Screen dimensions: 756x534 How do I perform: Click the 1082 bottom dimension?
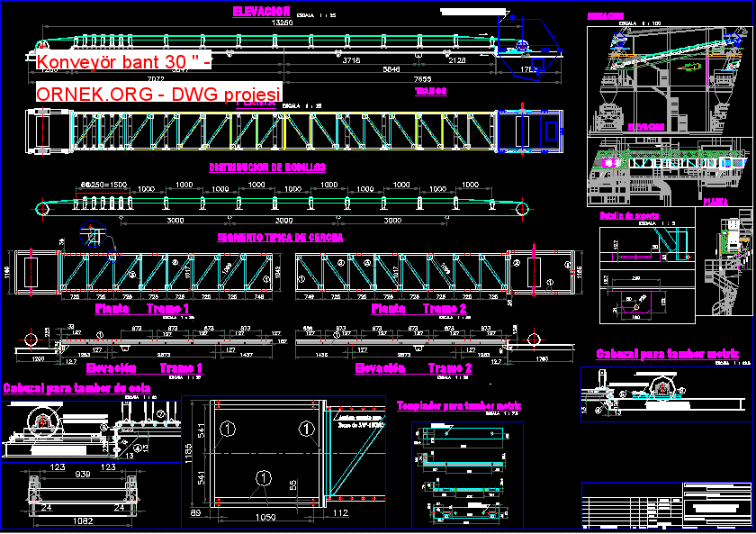point(83,521)
